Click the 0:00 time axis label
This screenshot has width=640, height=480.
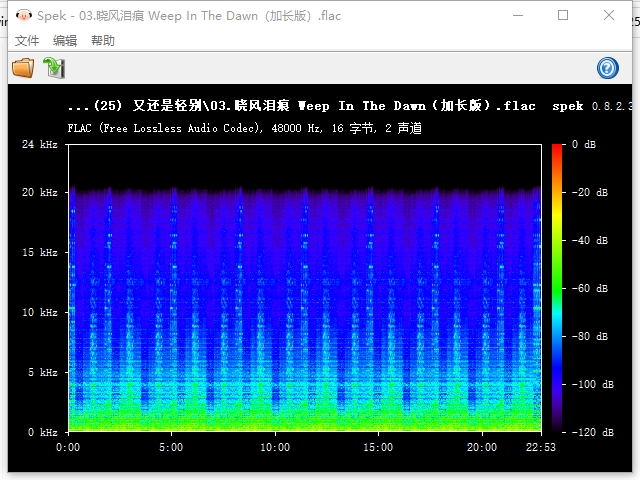[68, 447]
